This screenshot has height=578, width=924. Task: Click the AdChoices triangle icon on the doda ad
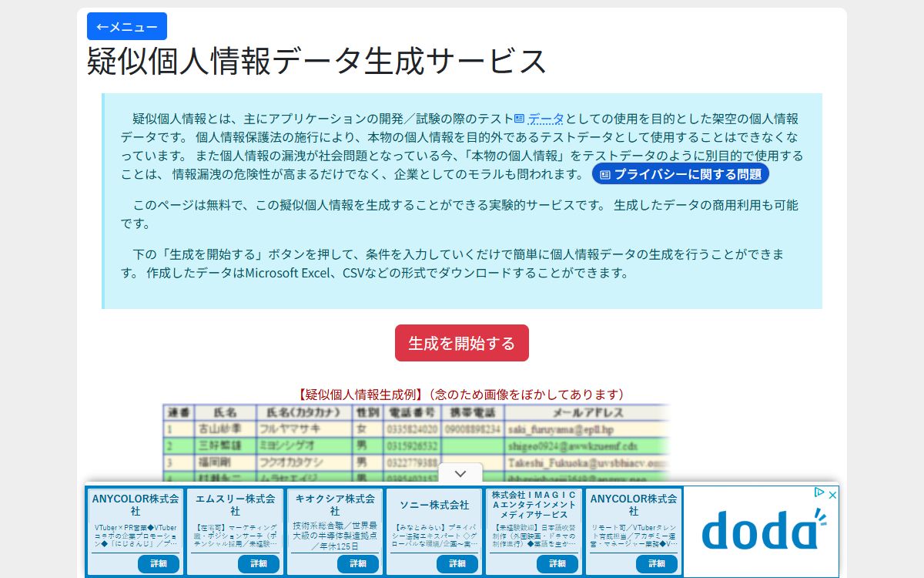coord(820,494)
